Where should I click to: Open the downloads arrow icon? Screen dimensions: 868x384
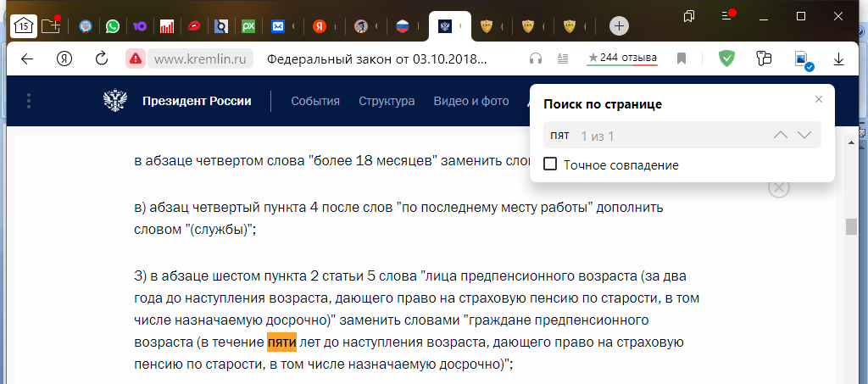click(838, 58)
